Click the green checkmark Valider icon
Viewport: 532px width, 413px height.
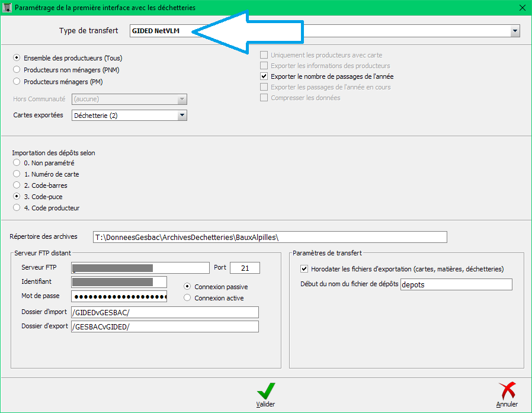click(x=265, y=390)
